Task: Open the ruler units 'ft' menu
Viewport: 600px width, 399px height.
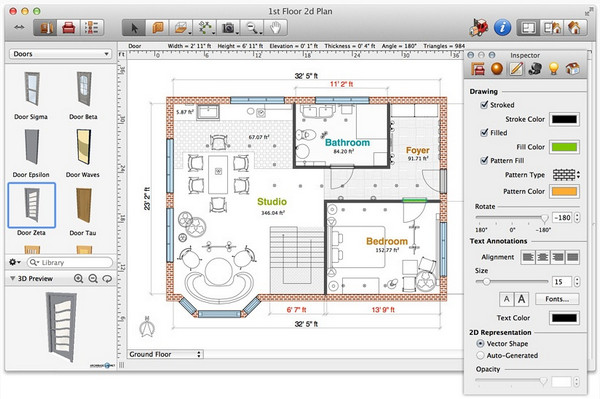Action: (x=121, y=55)
